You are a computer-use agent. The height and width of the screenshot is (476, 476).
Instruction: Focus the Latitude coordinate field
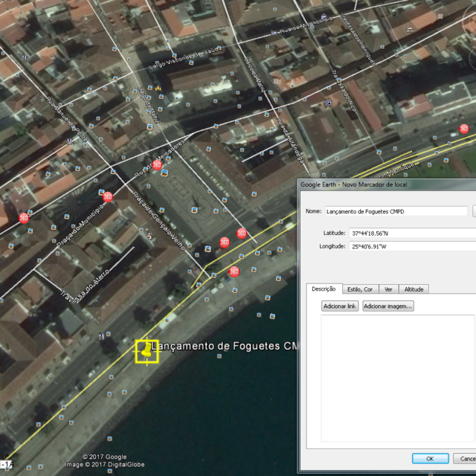point(411,233)
